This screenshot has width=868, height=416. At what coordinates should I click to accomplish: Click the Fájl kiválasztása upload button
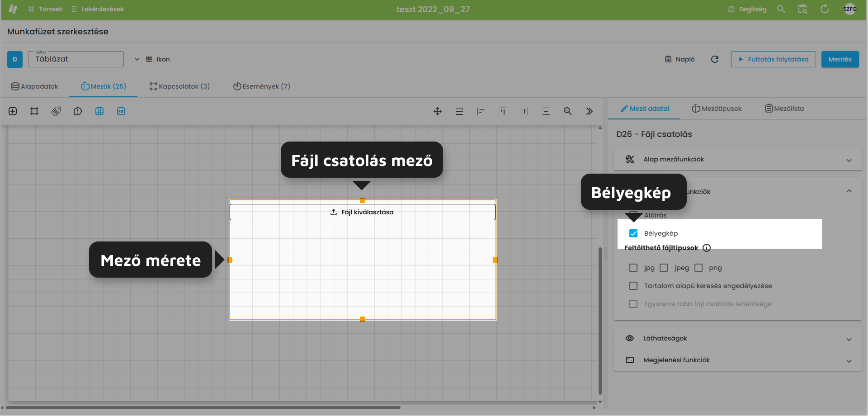(x=363, y=212)
